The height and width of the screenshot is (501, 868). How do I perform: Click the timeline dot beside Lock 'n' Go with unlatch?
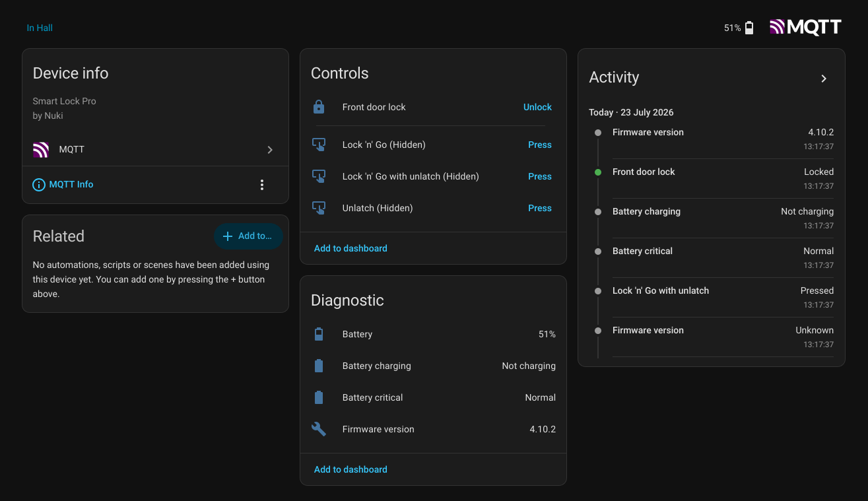click(x=598, y=291)
